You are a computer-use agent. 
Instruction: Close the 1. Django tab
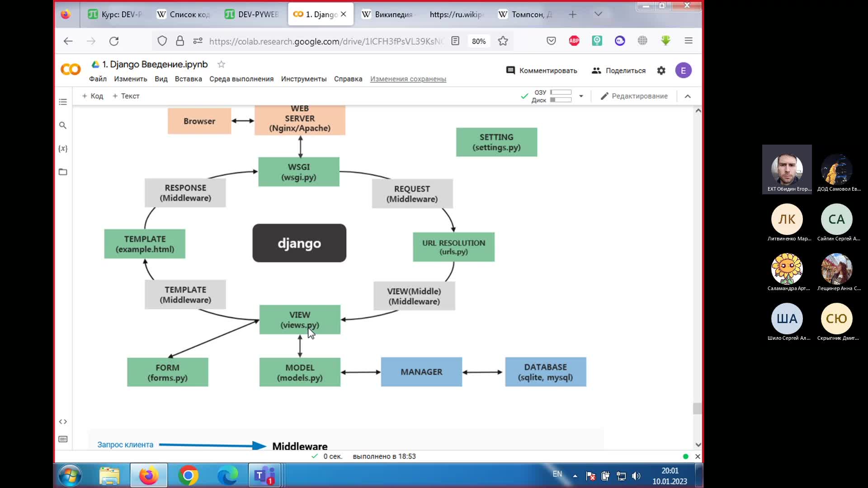(344, 14)
